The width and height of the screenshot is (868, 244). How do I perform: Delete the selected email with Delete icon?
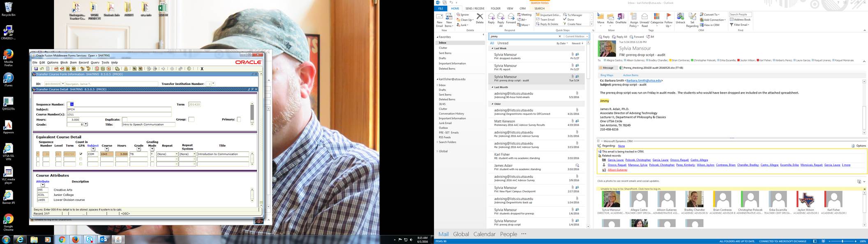[480, 19]
